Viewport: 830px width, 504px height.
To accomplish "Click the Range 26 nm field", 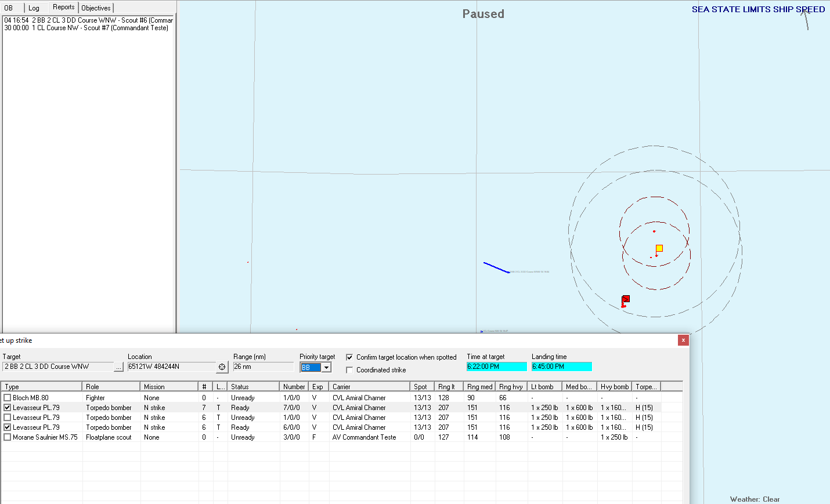I will pos(264,367).
